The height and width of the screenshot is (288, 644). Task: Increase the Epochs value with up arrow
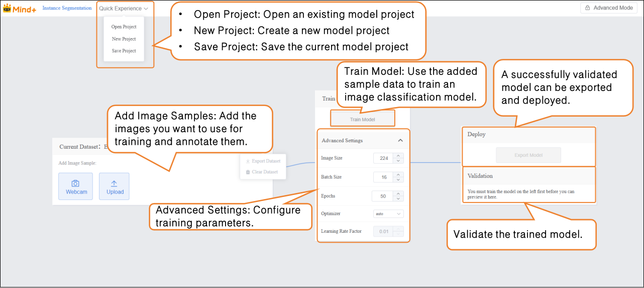pyautogui.click(x=398, y=194)
